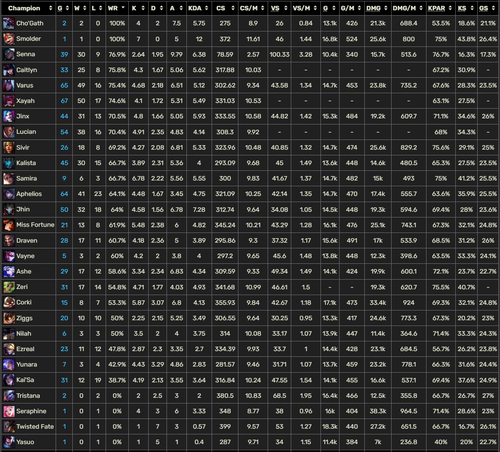Click the Kalista champion portrait icon
The width and height of the screenshot is (500, 452).
(9, 163)
